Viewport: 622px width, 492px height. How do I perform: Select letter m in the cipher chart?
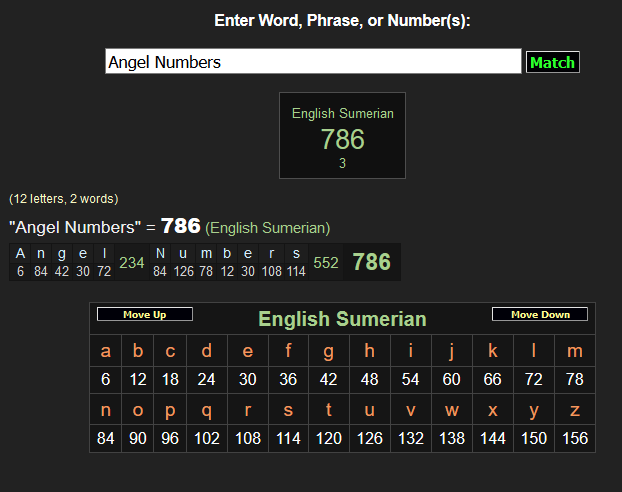[574, 351]
